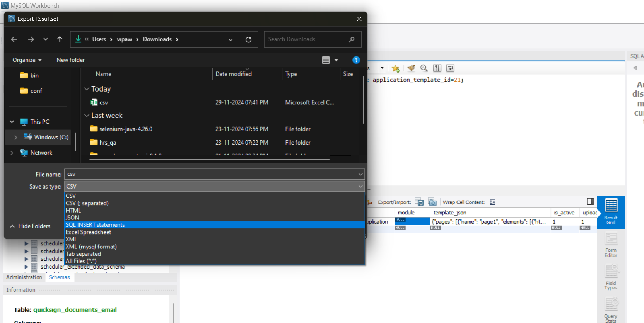
Task: Select the bin folder in sidebar
Action: [29, 75]
